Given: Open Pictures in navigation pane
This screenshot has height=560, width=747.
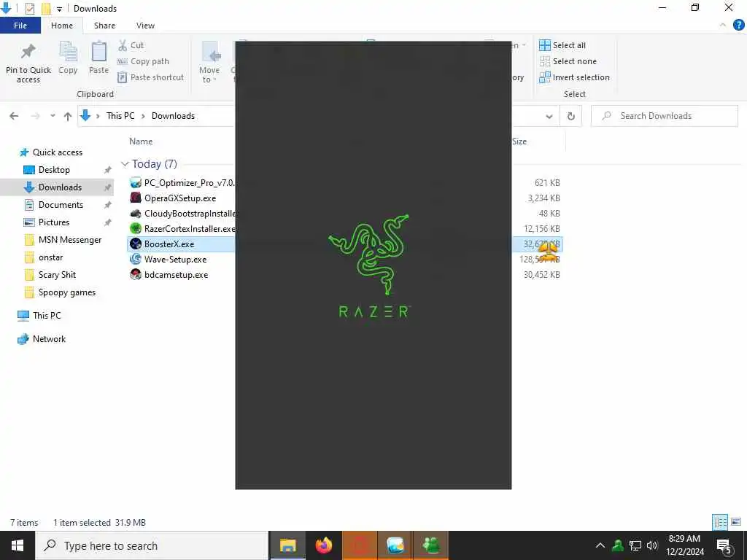Looking at the screenshot, I should click(x=54, y=222).
